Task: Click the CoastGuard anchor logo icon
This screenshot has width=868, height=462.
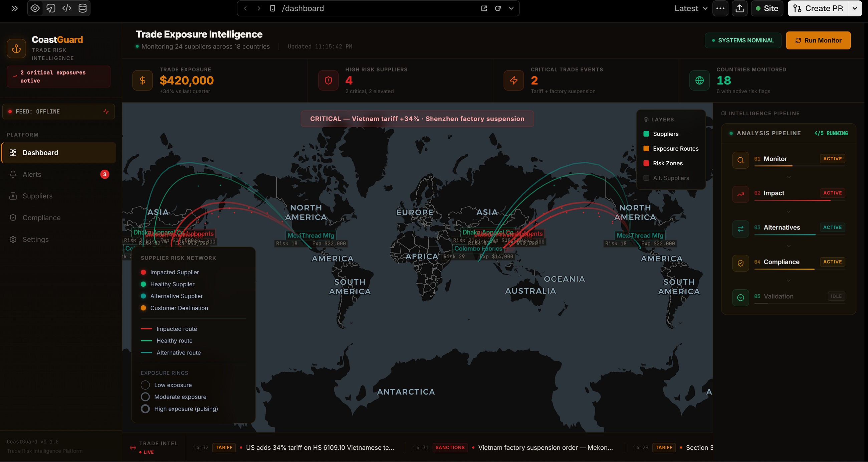Action: coord(16,49)
